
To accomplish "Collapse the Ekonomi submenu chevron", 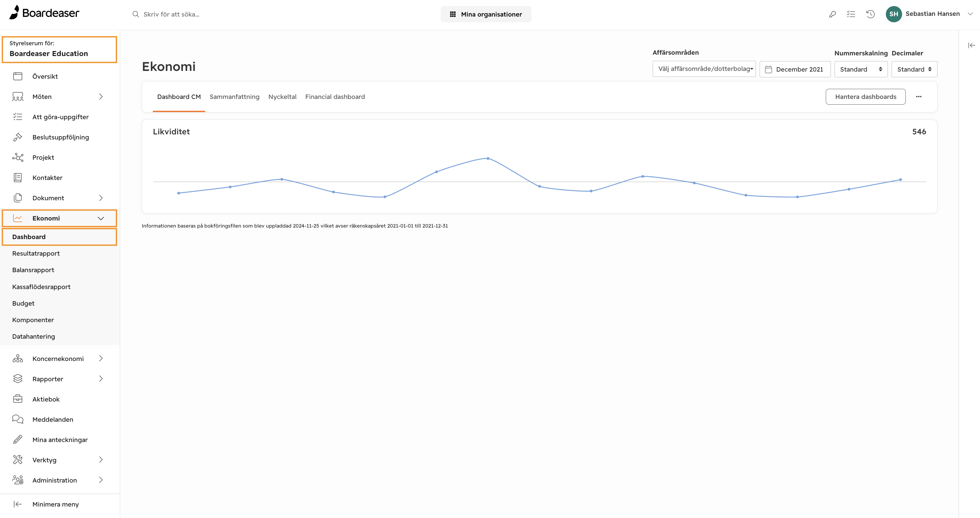I will pyautogui.click(x=101, y=218).
